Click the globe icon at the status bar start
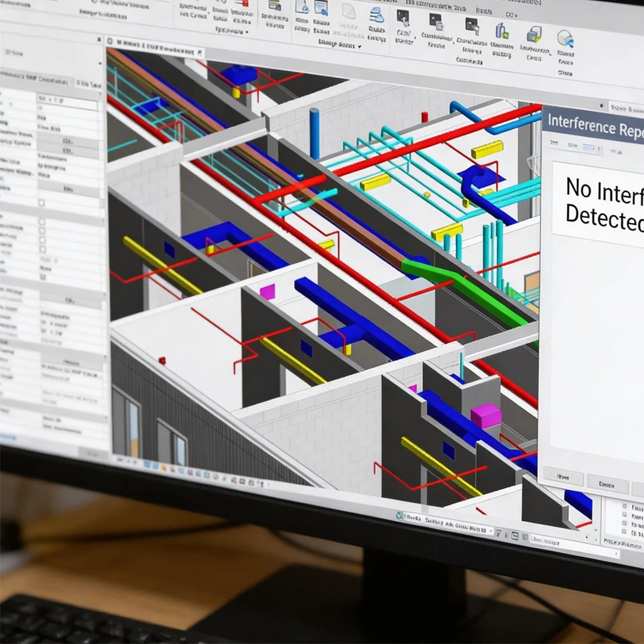 click(399, 515)
